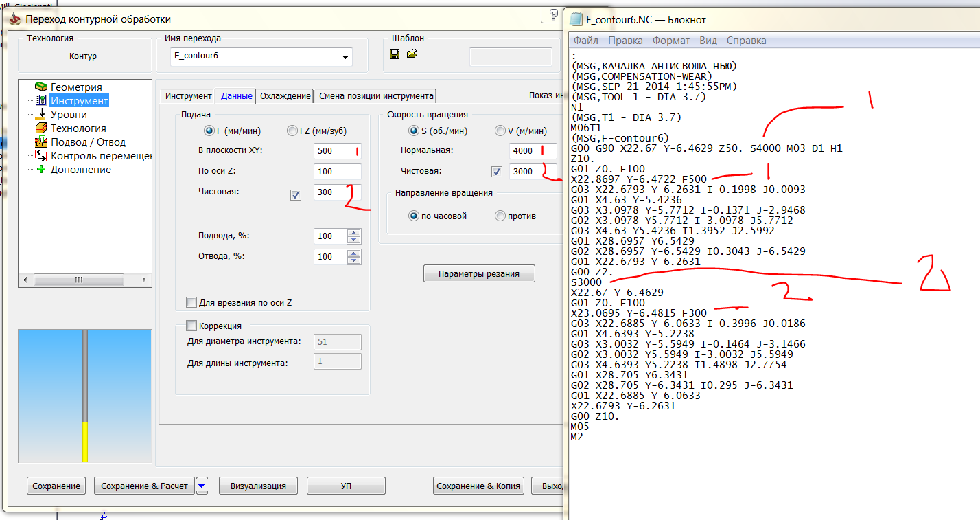
Task: Increase the Отвода, % value
Action: click(354, 253)
